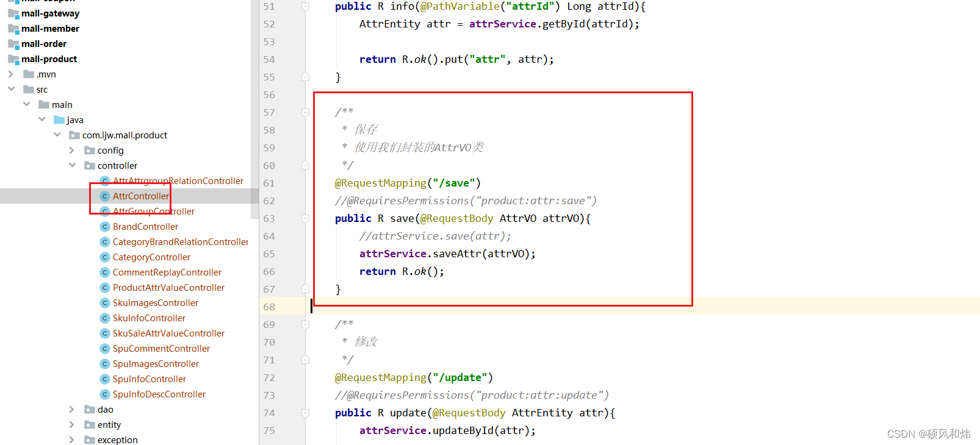
Task: Click the mall-member module folder icon
Action: pos(13,29)
